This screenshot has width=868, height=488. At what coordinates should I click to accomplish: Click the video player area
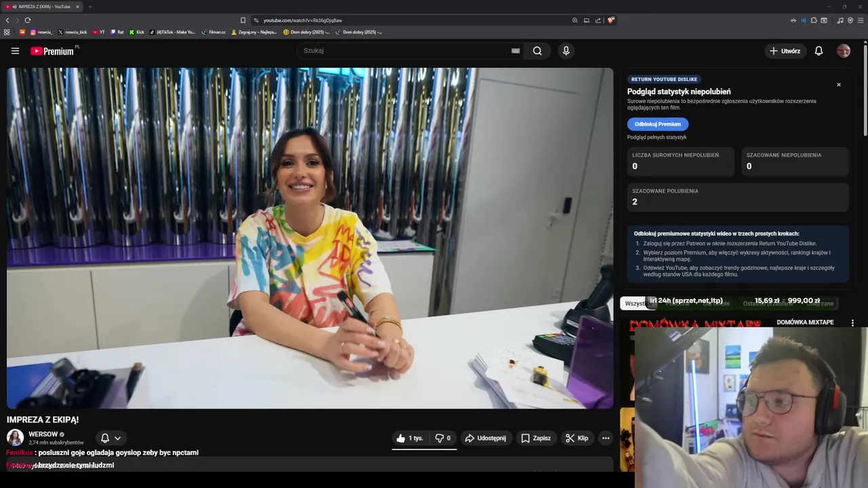coord(310,238)
